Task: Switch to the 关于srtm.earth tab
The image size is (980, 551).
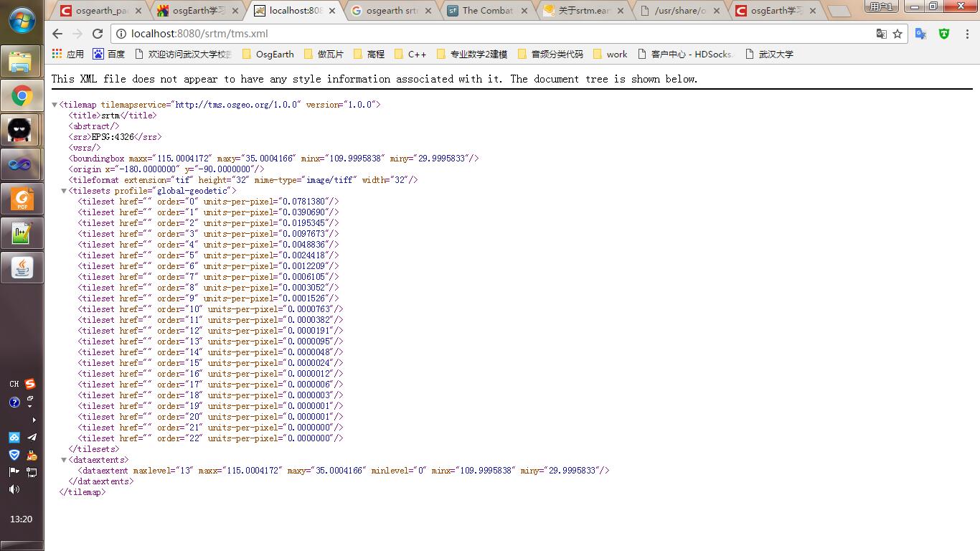Action: (x=584, y=11)
